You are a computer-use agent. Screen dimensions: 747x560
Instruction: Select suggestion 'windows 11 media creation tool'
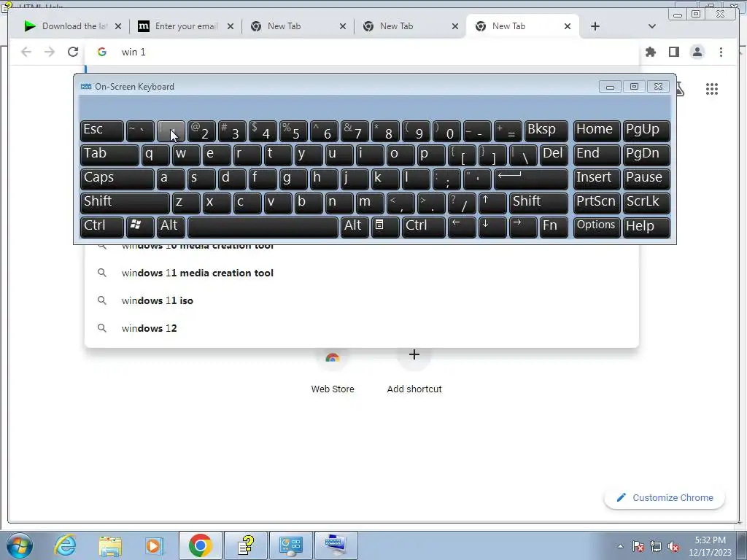coord(362,273)
